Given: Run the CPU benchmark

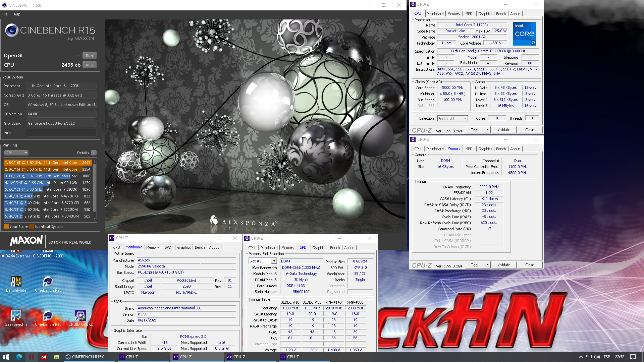Looking at the screenshot, I should pos(89,65).
